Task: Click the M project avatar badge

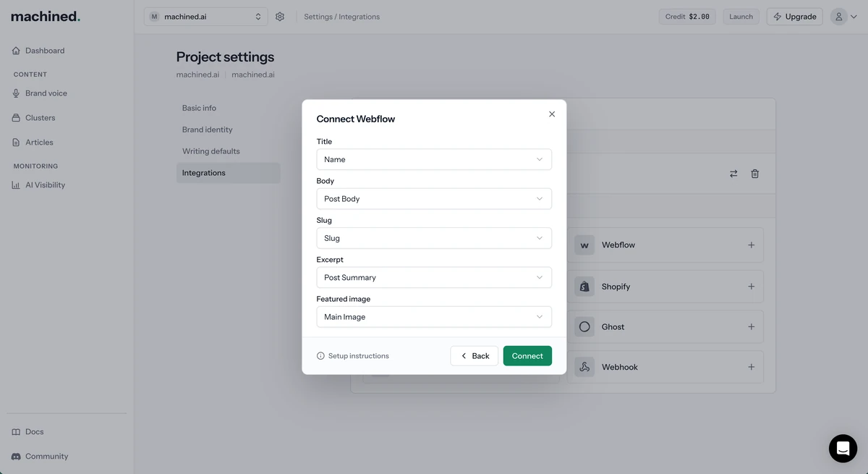Action: click(x=154, y=17)
